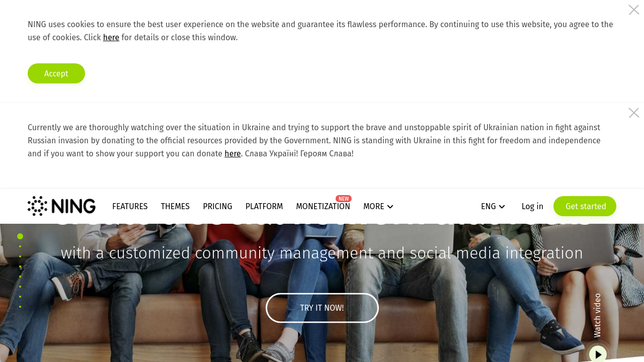Click the NING logo

61,206
